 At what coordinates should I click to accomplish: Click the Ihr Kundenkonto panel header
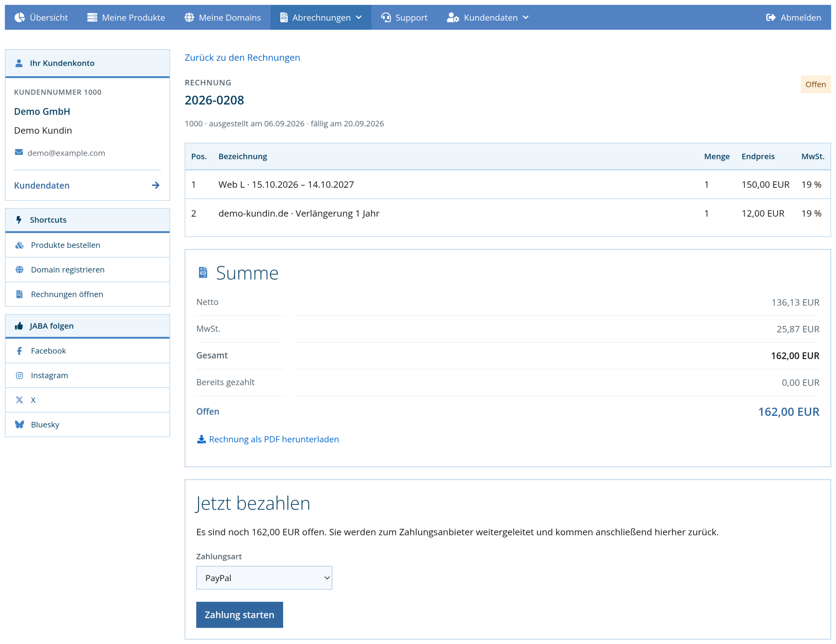(x=87, y=63)
